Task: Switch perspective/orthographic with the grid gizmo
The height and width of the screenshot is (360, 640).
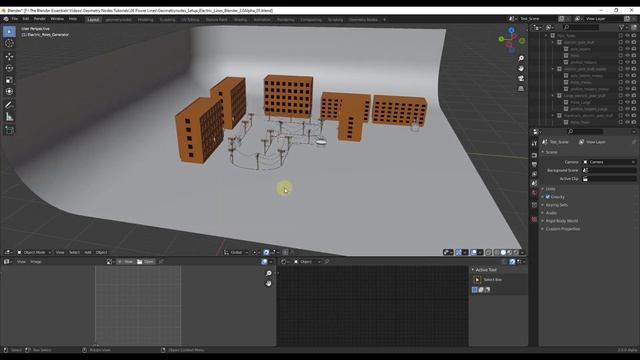Action: [x=521, y=88]
